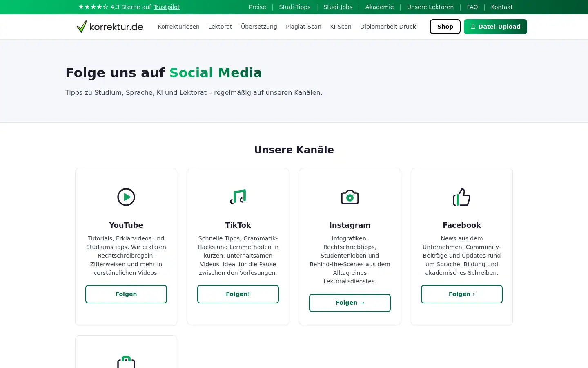Click the YouTube description about Tutorials

(126, 256)
